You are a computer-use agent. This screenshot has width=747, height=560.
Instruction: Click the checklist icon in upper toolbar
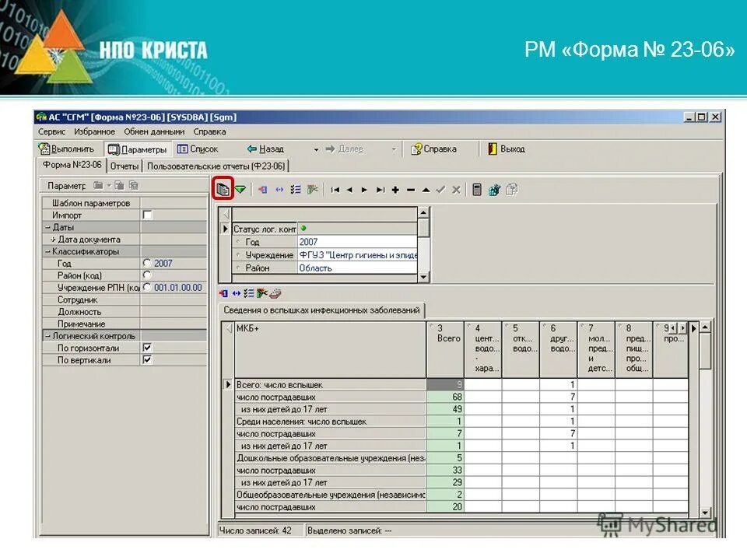[296, 190]
